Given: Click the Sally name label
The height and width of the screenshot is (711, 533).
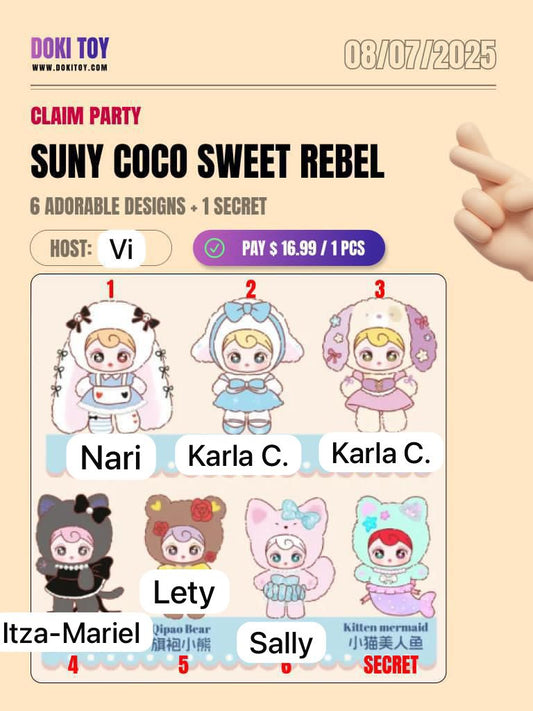Looking at the screenshot, I should pos(281,643).
